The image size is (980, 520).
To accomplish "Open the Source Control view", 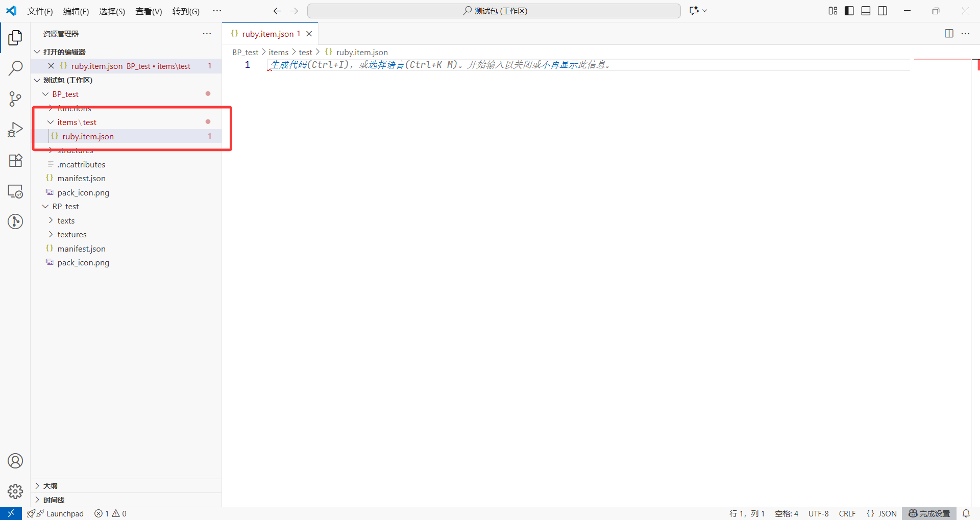I will click(15, 99).
